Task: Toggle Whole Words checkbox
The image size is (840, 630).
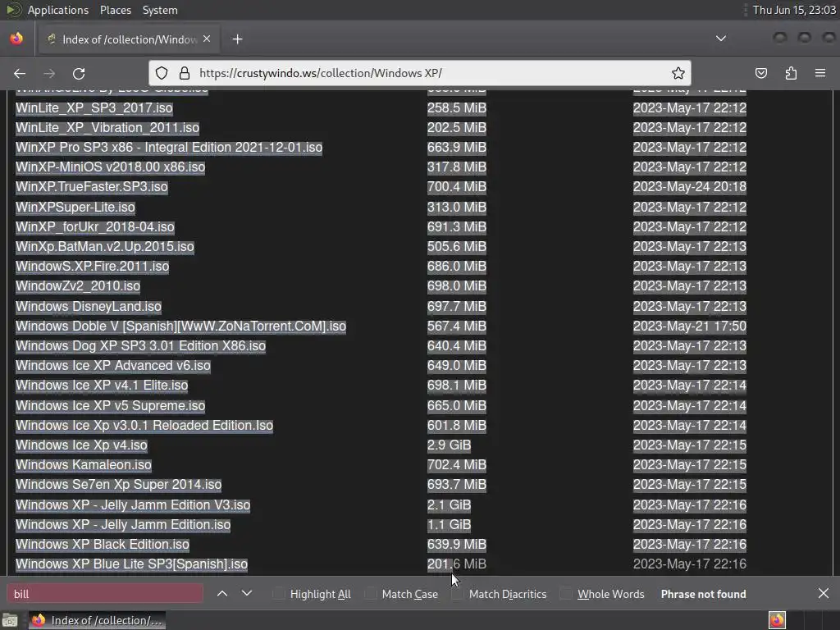Action: coord(566,594)
